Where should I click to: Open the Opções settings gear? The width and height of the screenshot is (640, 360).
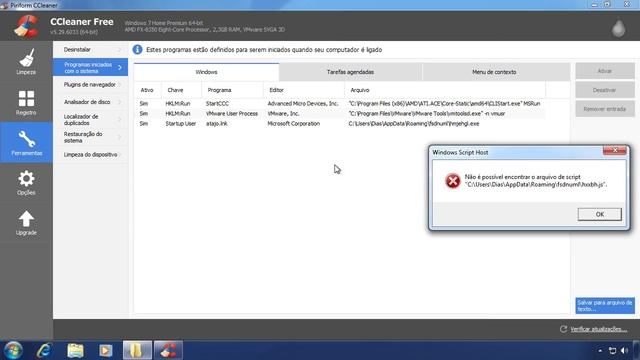tap(26, 182)
